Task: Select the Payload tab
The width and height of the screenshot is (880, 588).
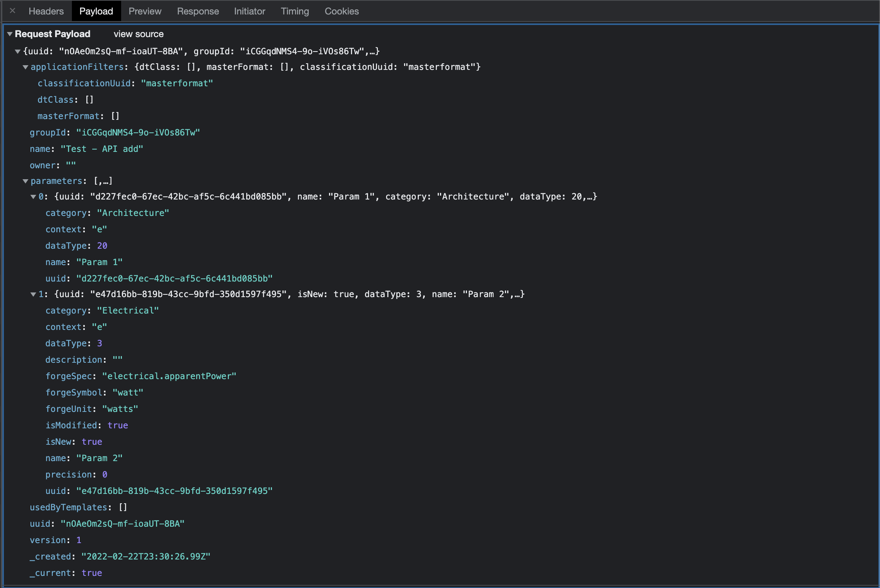Action: coord(96,11)
